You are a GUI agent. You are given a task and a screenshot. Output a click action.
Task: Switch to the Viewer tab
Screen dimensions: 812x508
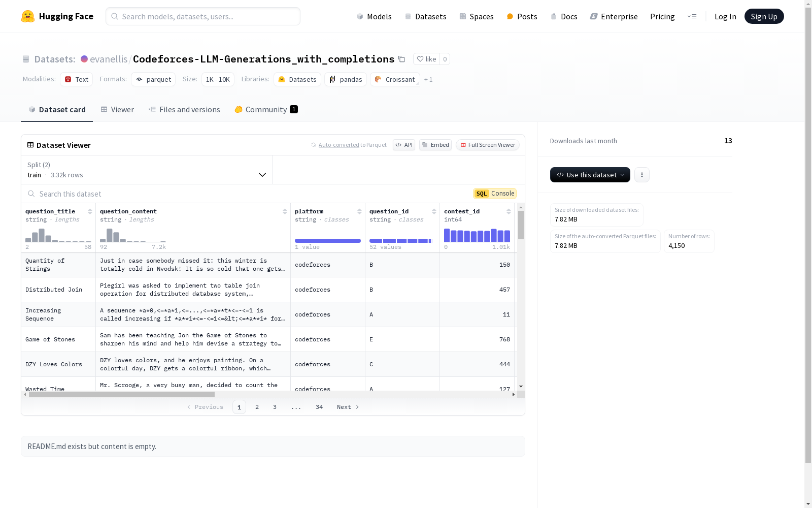117,110
